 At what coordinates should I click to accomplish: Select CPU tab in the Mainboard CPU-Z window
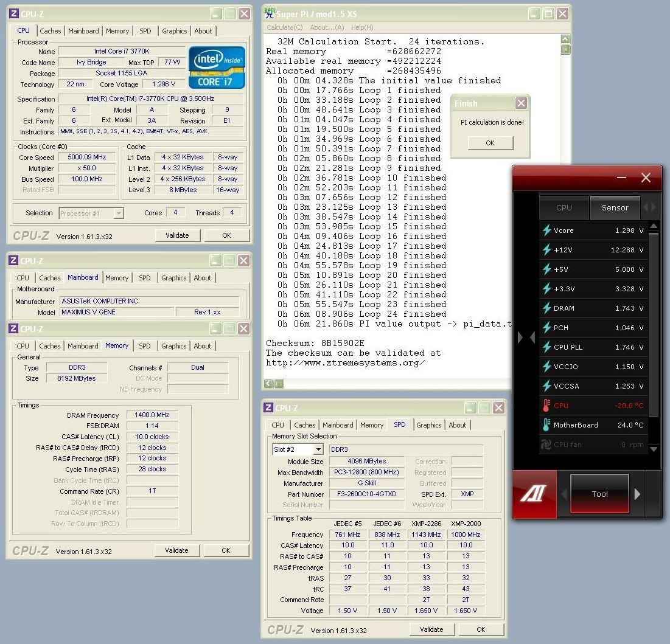23,277
